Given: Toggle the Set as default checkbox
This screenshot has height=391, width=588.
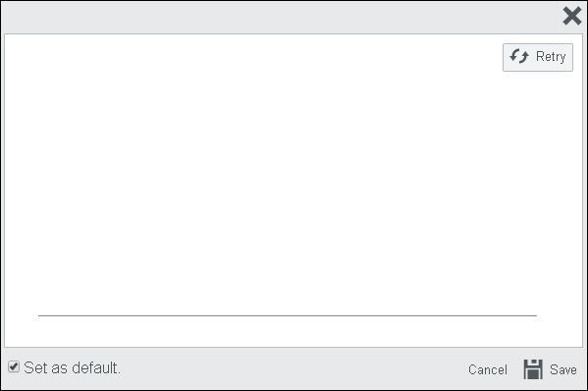Looking at the screenshot, I should coord(14,366).
